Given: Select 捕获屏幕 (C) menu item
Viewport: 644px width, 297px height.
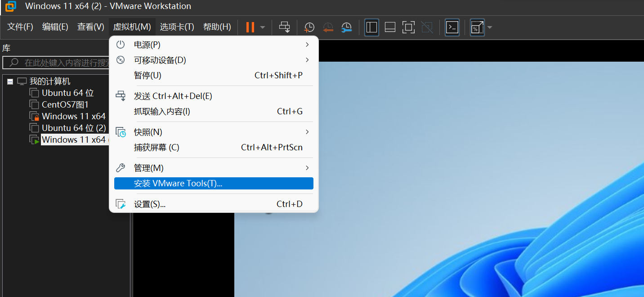Looking at the screenshot, I should (214, 147).
